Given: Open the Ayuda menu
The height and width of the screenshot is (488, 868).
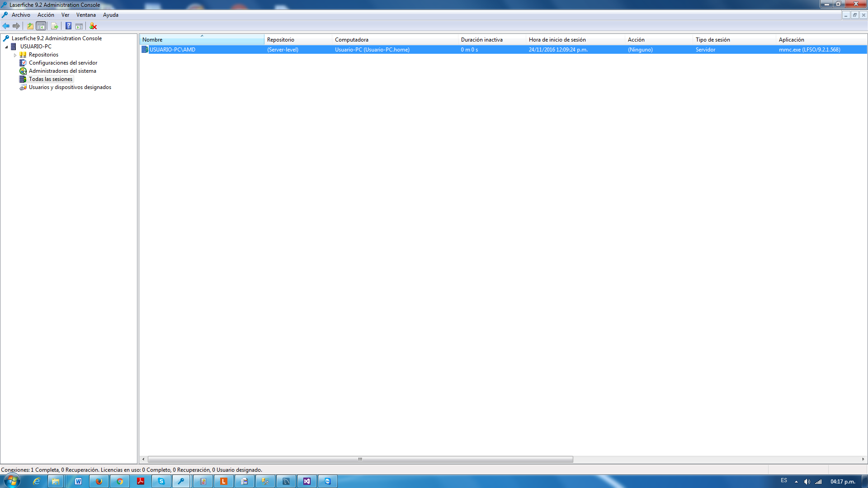Looking at the screenshot, I should 111,15.
